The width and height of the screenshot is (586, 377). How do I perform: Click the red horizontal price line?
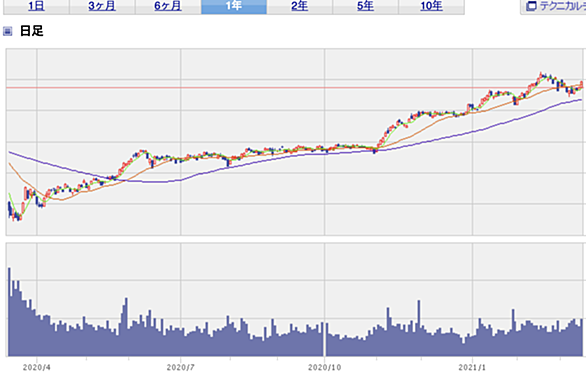click(294, 88)
